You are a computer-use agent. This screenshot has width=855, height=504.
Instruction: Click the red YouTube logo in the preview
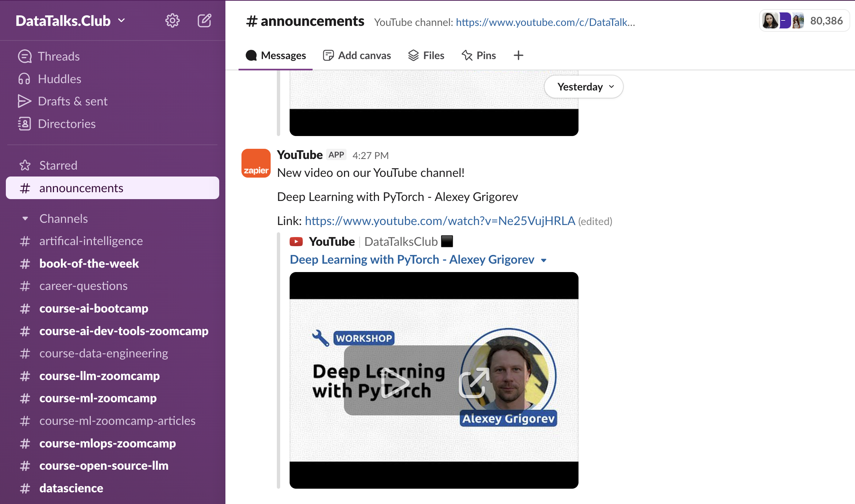[x=297, y=241]
